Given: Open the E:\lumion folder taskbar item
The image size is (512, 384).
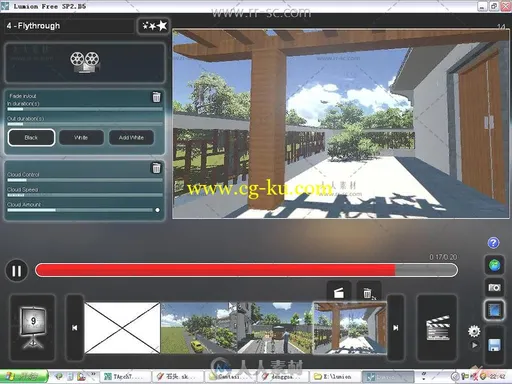Looking at the screenshot, I should click(x=334, y=377).
